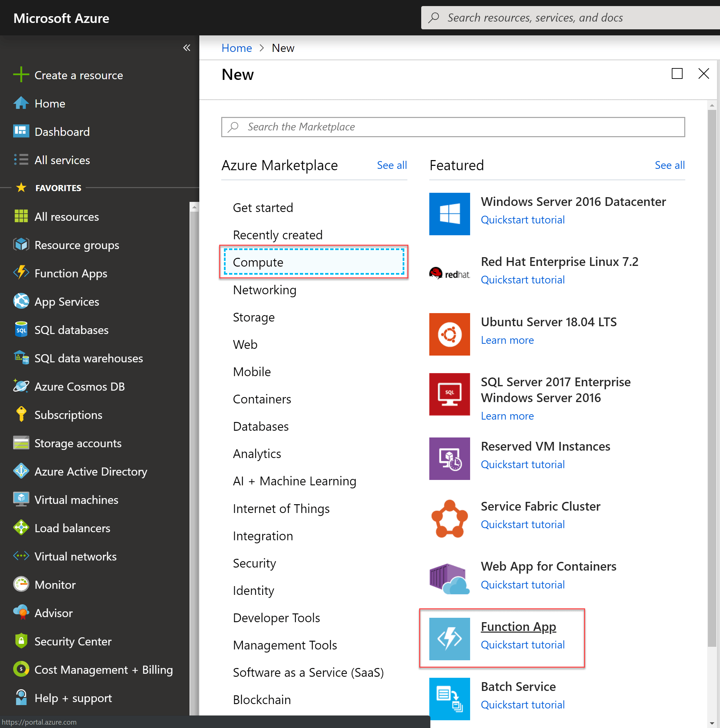The image size is (720, 728).
Task: Open the Web App for Containers icon
Action: (449, 578)
